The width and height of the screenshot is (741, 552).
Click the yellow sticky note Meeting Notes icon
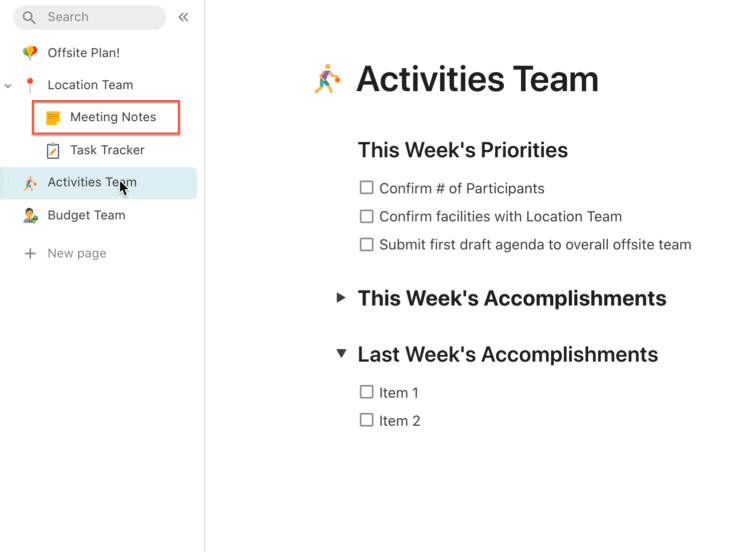53,118
